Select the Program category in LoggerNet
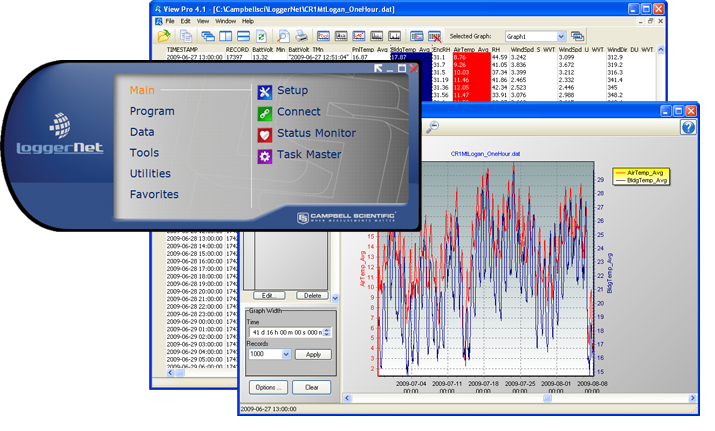 pos(152,111)
